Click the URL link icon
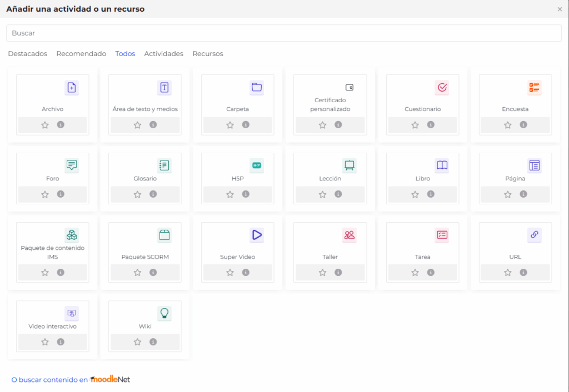 pos(534,235)
